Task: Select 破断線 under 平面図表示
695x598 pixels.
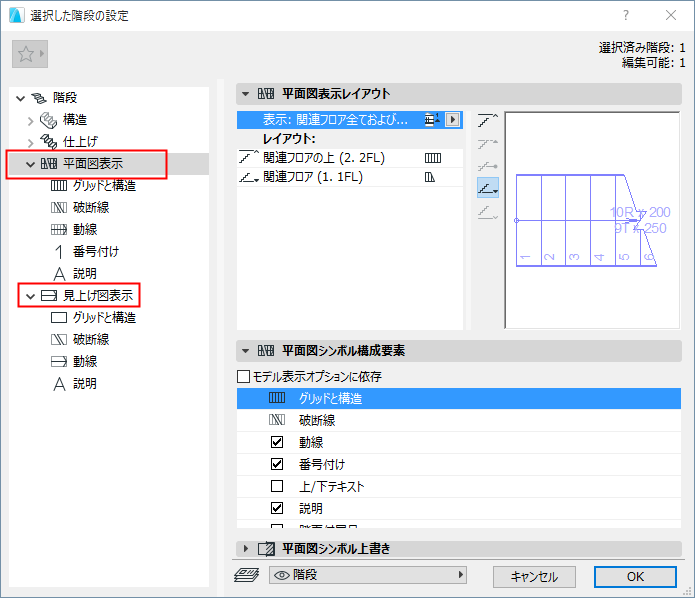Action: tap(91, 207)
